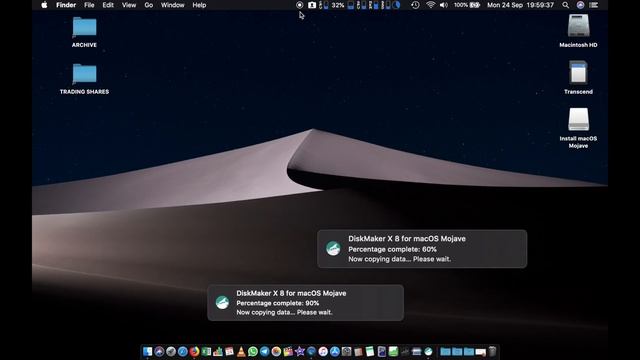Open the Apple menu
640x360 pixels.
click(x=44, y=5)
